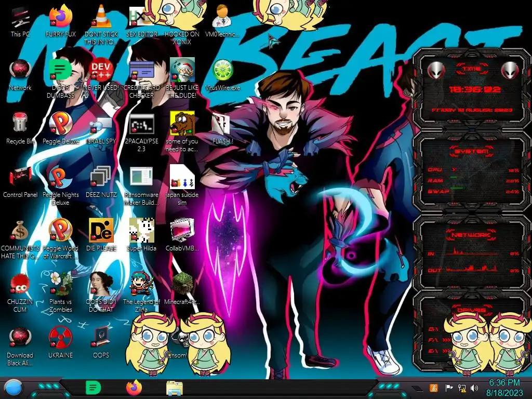Open the OOPS DID I DO THAT portrait icon
The image size is (532, 399).
pos(101,292)
